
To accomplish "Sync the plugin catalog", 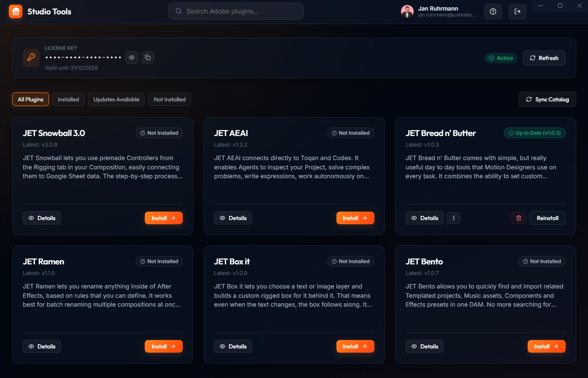I will (x=547, y=99).
